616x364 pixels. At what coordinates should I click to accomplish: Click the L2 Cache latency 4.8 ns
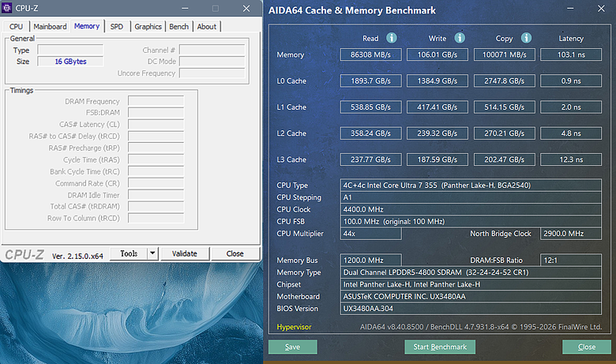point(571,133)
